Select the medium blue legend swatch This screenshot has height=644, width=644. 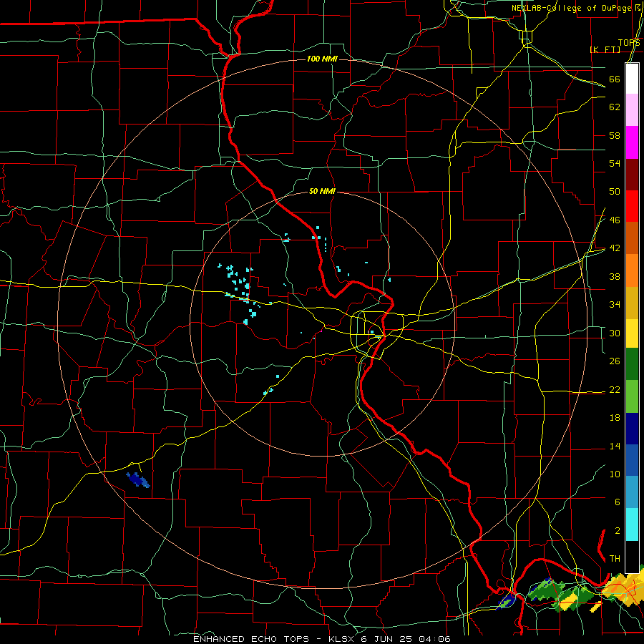coord(632,460)
